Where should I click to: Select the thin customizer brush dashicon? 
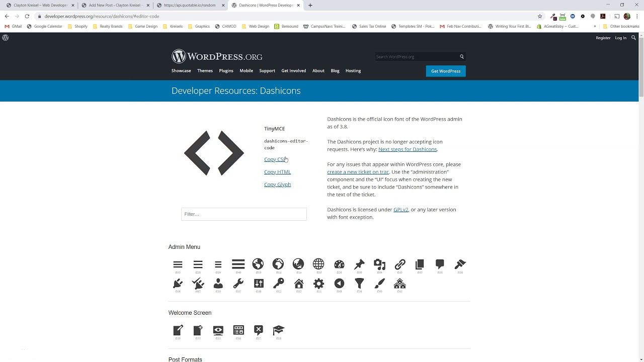coord(379,284)
